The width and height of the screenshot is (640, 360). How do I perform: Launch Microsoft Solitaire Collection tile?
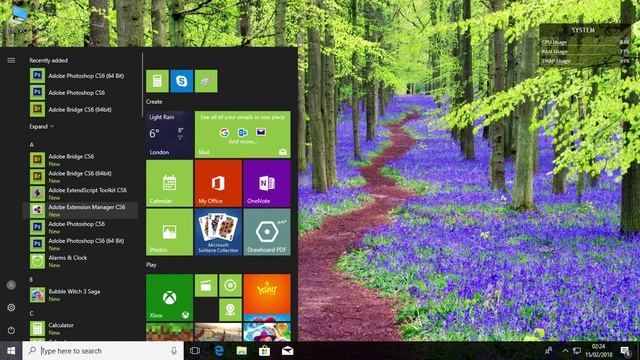pyautogui.click(x=218, y=232)
